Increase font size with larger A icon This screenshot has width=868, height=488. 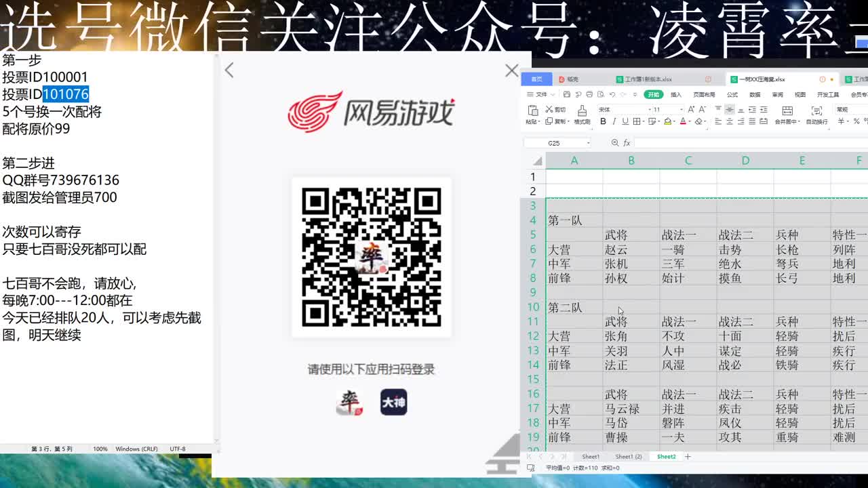[x=691, y=110]
